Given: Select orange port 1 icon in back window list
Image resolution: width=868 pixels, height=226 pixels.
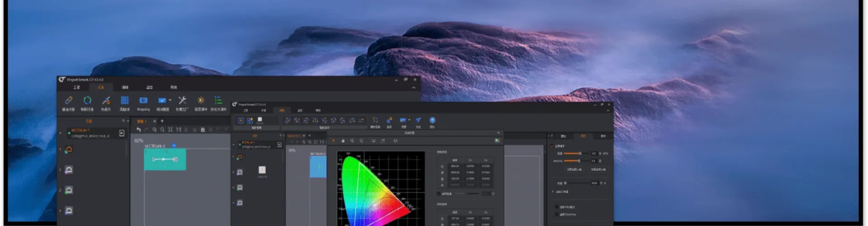Looking at the screenshot, I should click(x=69, y=150).
